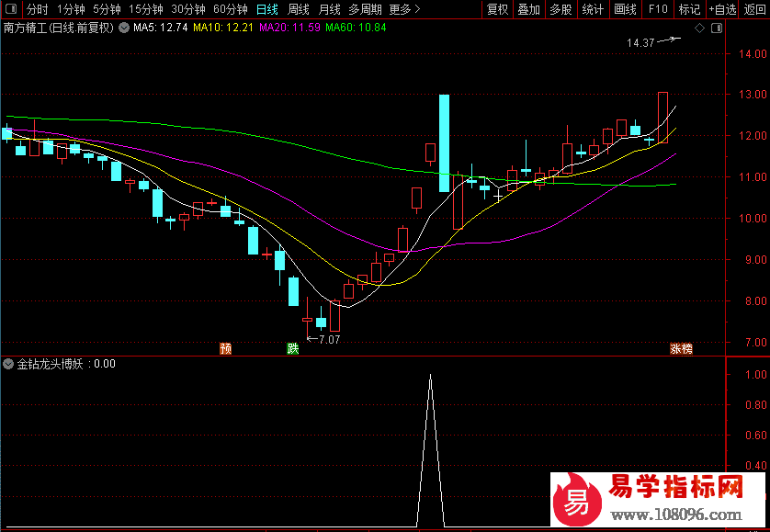
Task: Select the 15分钟 period
Action: 145,9
